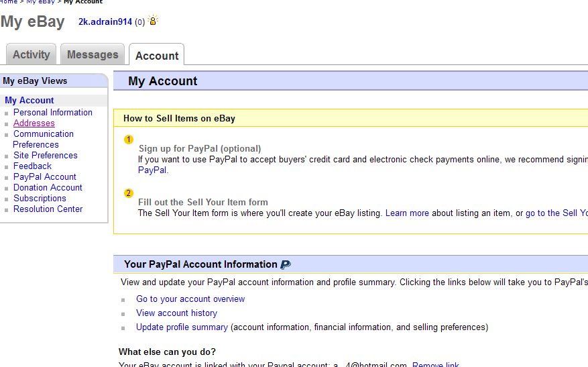Click the My Account sidebar heading
The height and width of the screenshot is (367, 588).
pos(30,100)
